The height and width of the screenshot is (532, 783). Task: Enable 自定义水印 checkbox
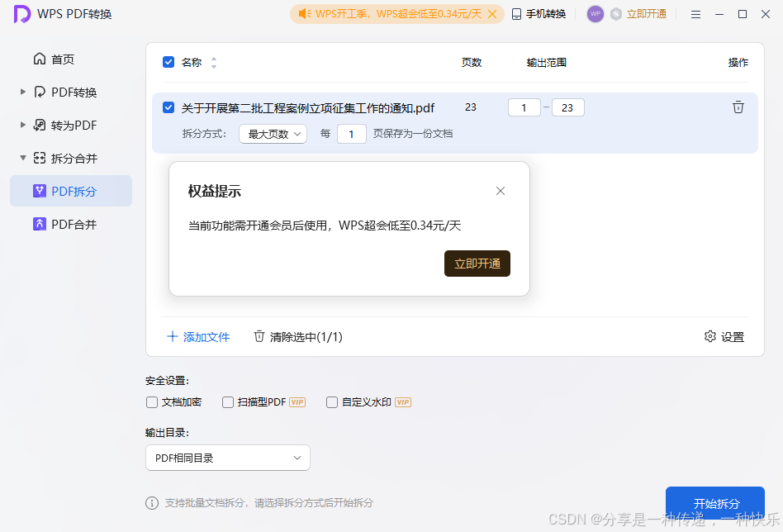tap(331, 402)
